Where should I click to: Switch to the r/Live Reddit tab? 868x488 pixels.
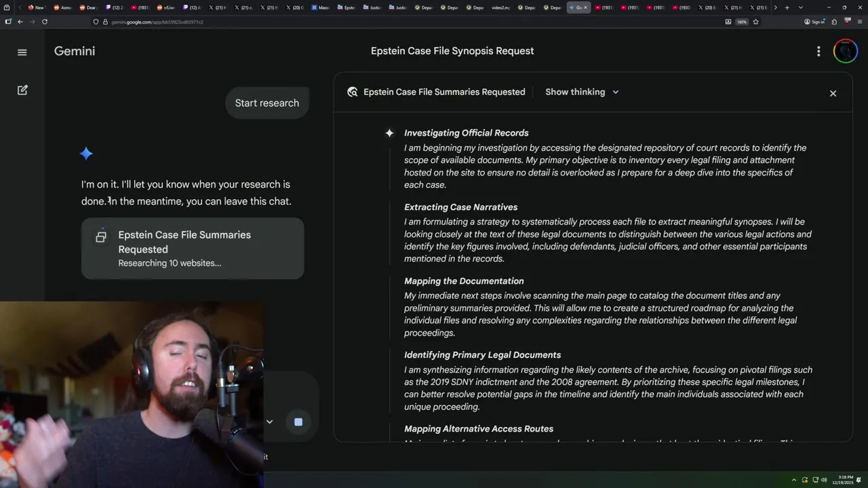click(x=165, y=7)
